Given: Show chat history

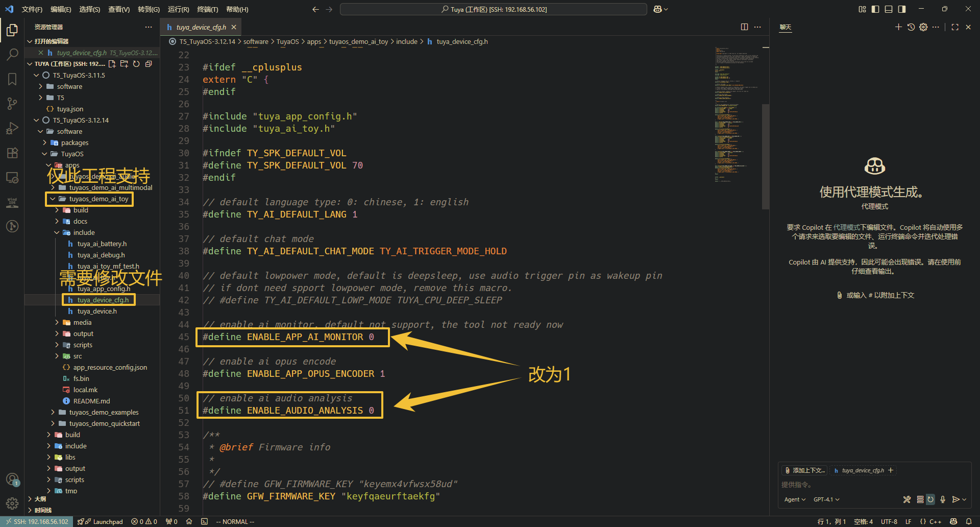Looking at the screenshot, I should pos(911,27).
